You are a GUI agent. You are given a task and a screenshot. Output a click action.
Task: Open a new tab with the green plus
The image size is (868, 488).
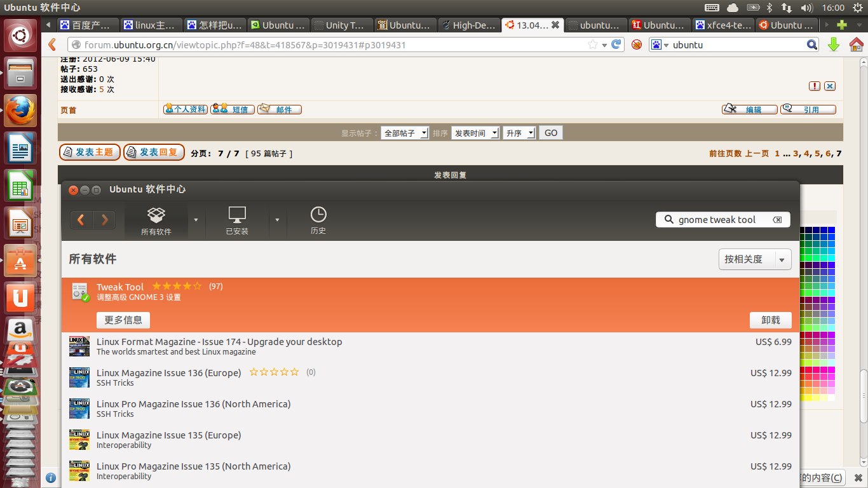842,25
